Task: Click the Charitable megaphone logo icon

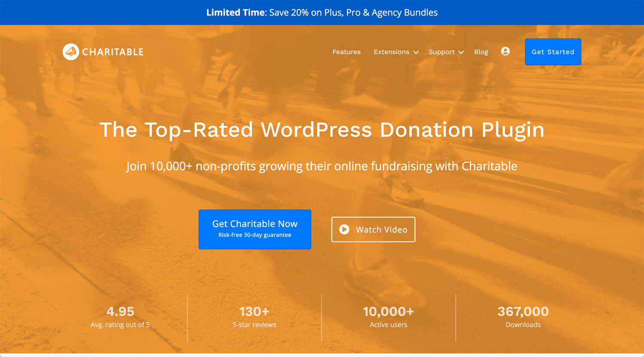Action: [71, 52]
